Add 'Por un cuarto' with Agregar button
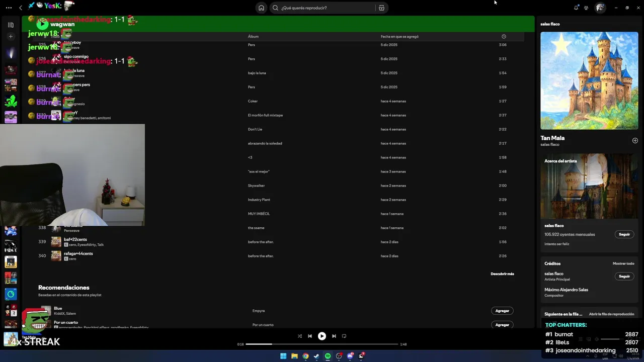Viewport: 644px width, 362px height. tap(502, 325)
